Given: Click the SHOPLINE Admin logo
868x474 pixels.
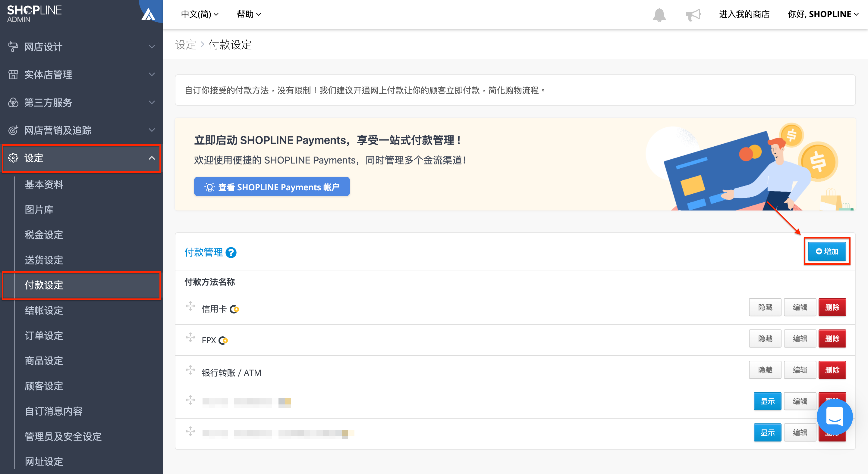Looking at the screenshot, I should click(34, 14).
